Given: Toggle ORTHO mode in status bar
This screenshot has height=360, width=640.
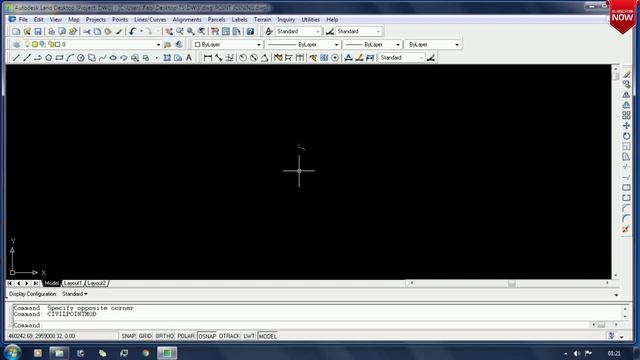Looking at the screenshot, I should [164, 336].
